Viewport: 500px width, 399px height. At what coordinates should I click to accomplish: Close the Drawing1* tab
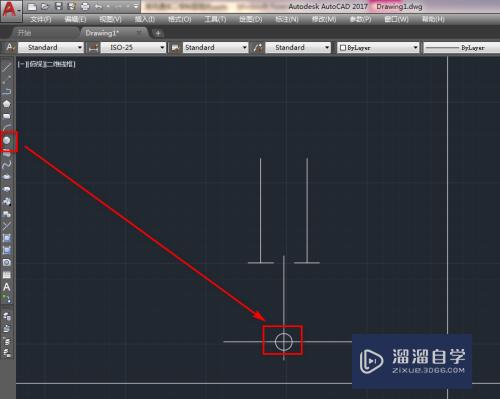point(139,32)
